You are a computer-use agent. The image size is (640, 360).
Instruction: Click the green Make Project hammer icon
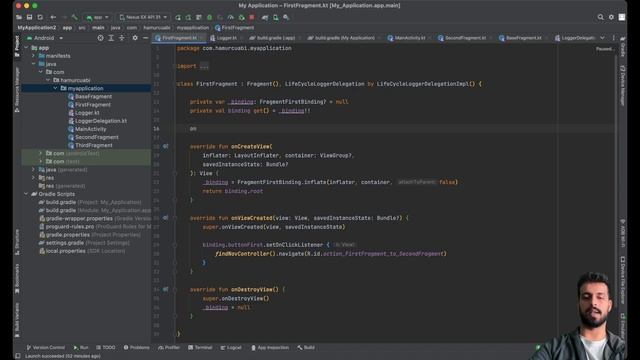click(x=74, y=17)
